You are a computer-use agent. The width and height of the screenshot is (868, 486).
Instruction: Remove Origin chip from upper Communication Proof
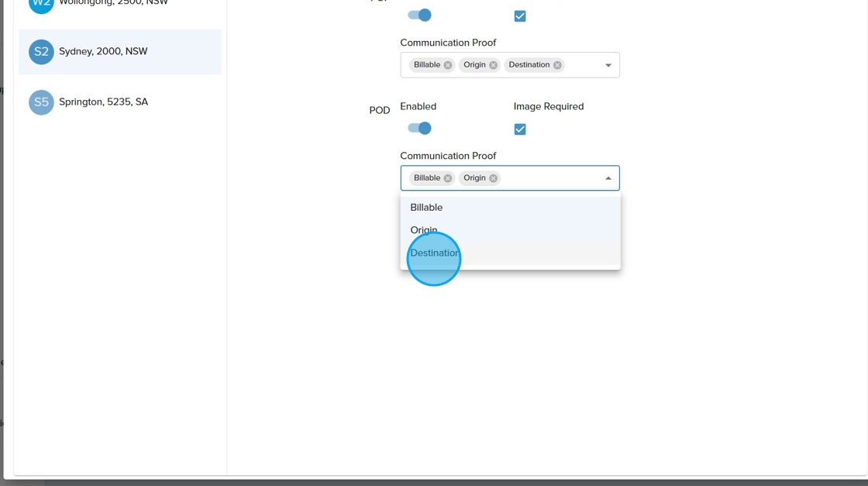click(x=493, y=65)
